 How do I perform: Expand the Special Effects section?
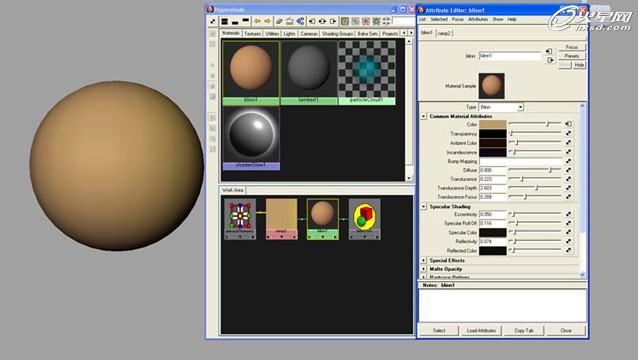[x=423, y=260]
